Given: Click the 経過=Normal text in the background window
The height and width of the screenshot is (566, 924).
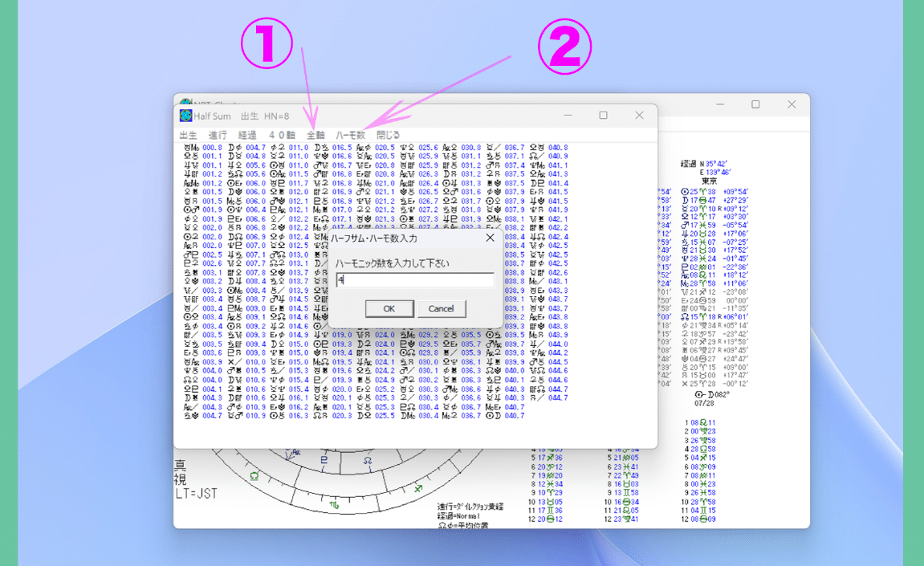Looking at the screenshot, I should point(459,516).
